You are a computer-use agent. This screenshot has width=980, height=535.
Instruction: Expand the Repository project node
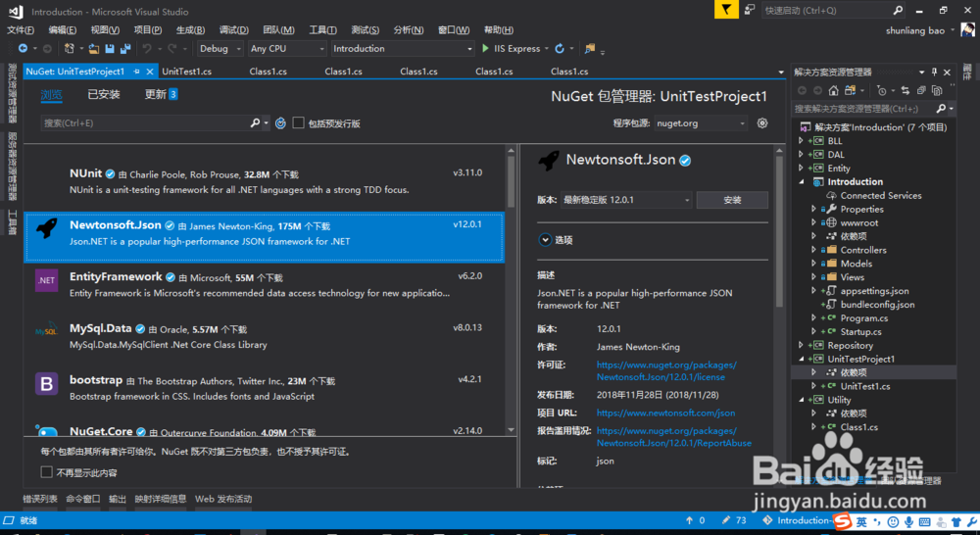point(801,345)
